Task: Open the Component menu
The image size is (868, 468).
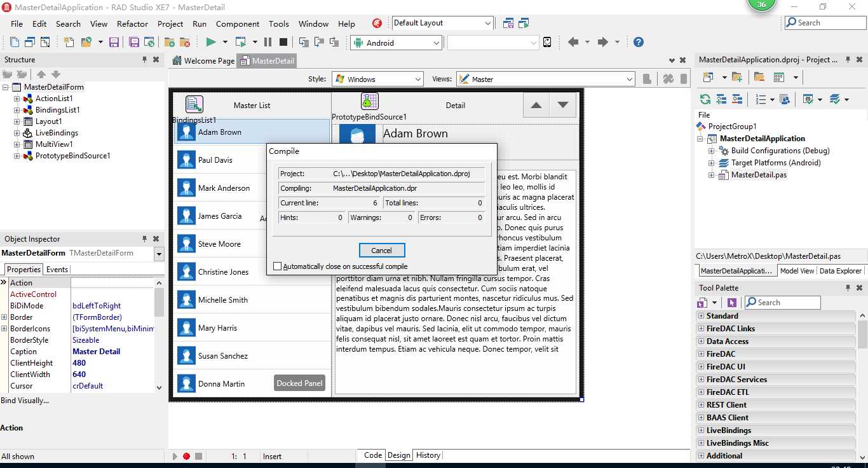Action: click(237, 24)
